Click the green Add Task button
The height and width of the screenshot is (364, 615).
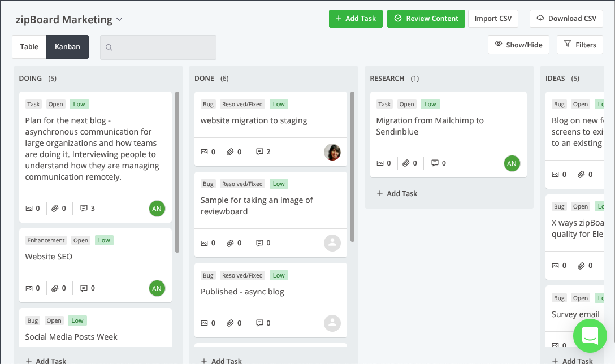(356, 19)
